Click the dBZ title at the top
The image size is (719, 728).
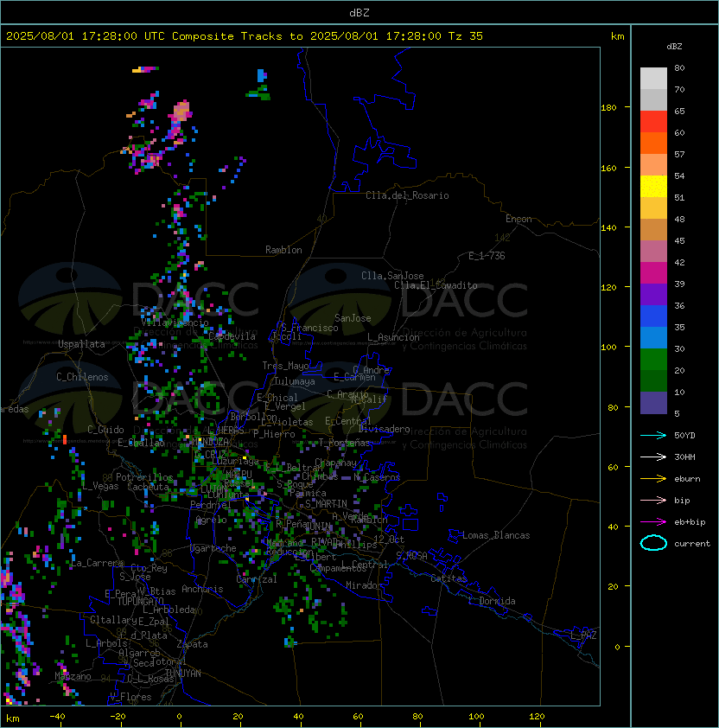pos(359,13)
